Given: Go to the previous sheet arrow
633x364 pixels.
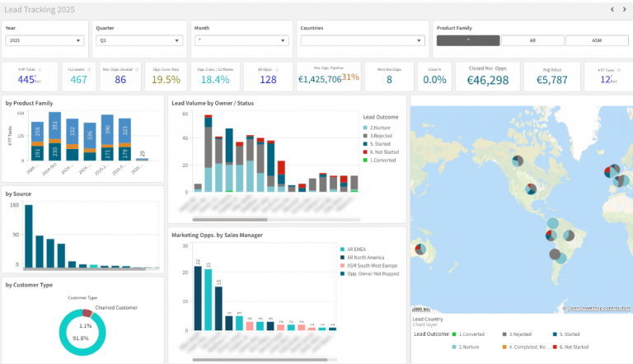Looking at the screenshot, I should pyautogui.click(x=612, y=9).
